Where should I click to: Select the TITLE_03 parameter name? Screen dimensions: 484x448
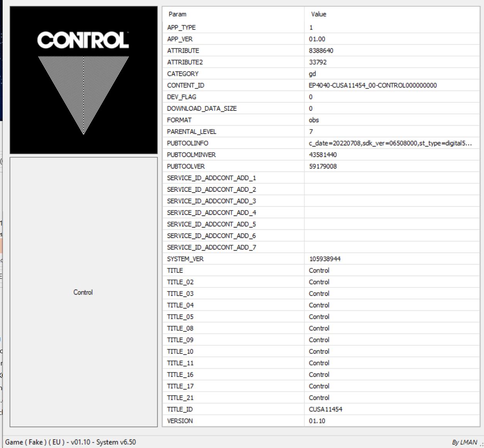tap(180, 293)
